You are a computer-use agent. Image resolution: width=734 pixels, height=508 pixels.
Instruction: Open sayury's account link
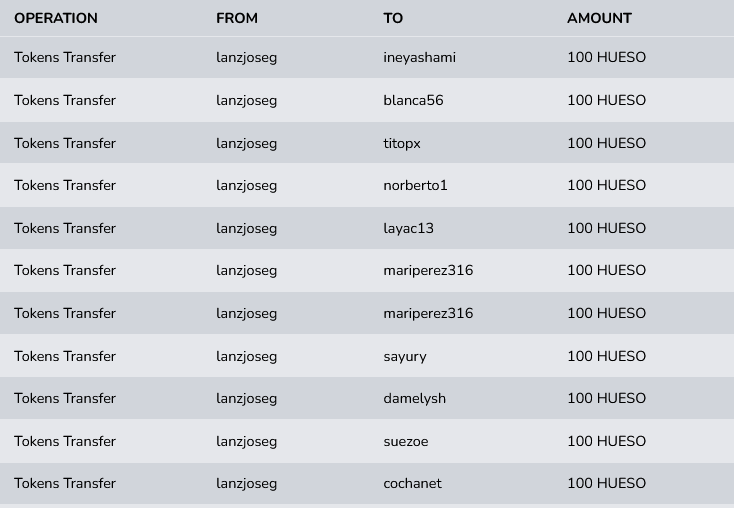[x=404, y=356]
